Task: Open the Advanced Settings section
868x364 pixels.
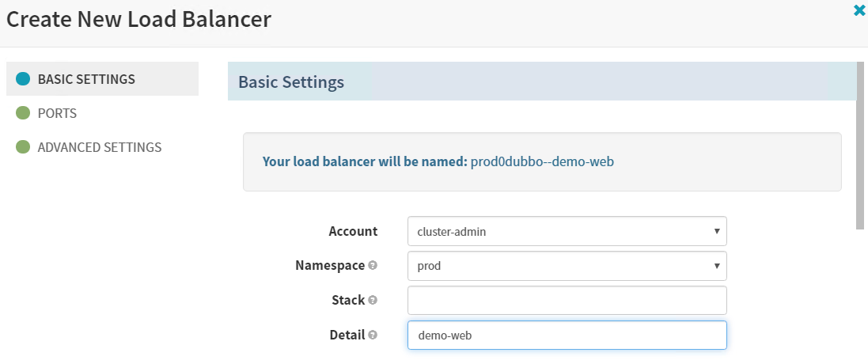Action: pyautogui.click(x=100, y=147)
